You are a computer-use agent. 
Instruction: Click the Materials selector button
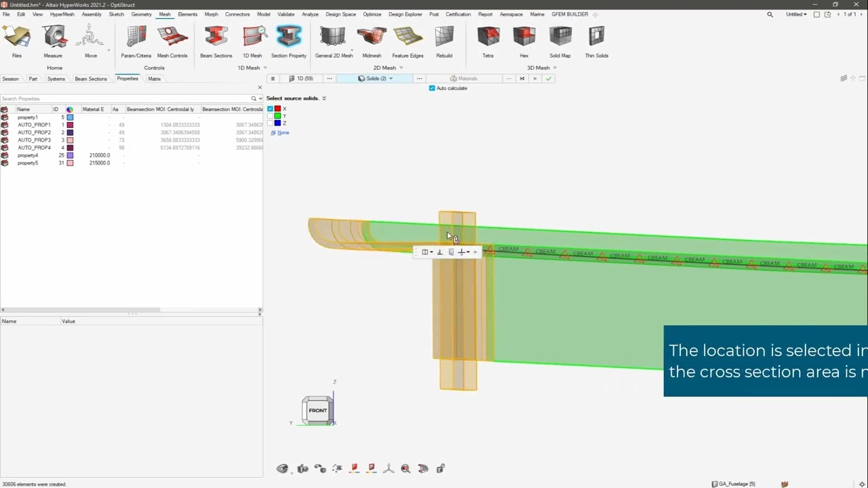pyautogui.click(x=465, y=79)
